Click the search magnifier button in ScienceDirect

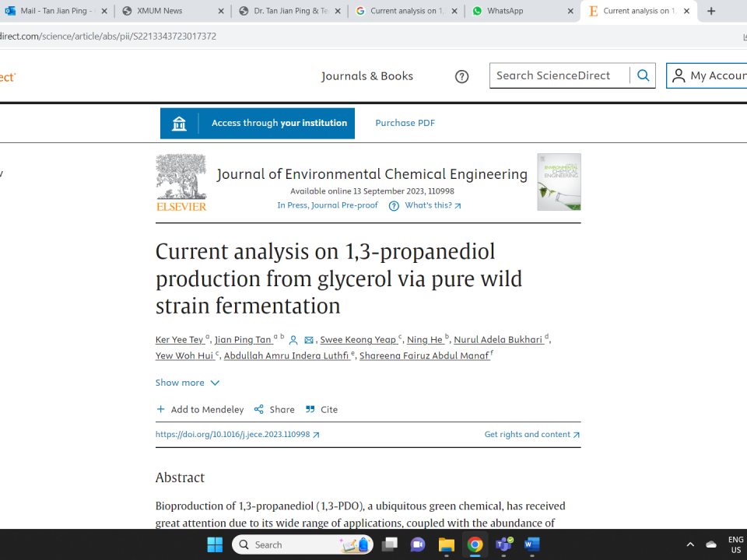[x=644, y=75]
